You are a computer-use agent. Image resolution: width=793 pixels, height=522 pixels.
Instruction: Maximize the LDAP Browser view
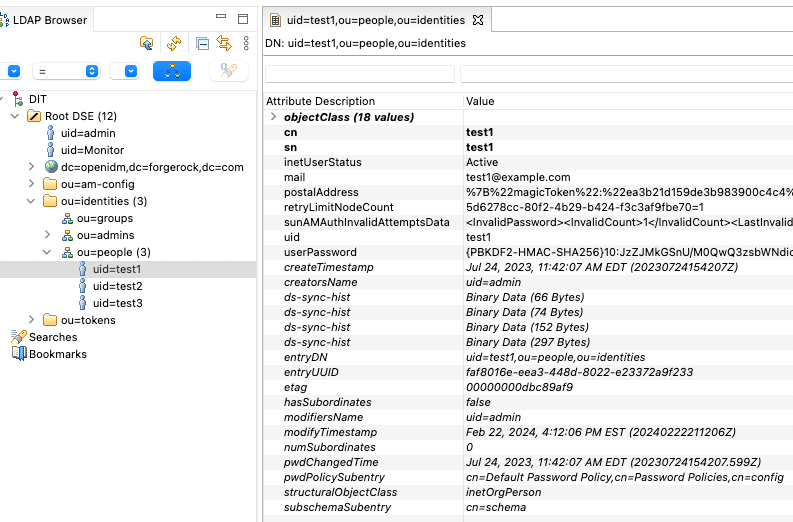click(243, 19)
